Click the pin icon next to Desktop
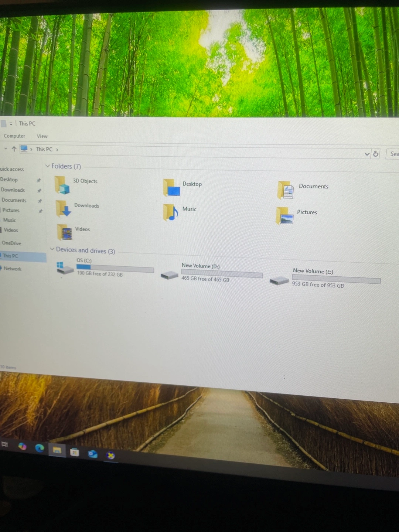 click(x=38, y=180)
